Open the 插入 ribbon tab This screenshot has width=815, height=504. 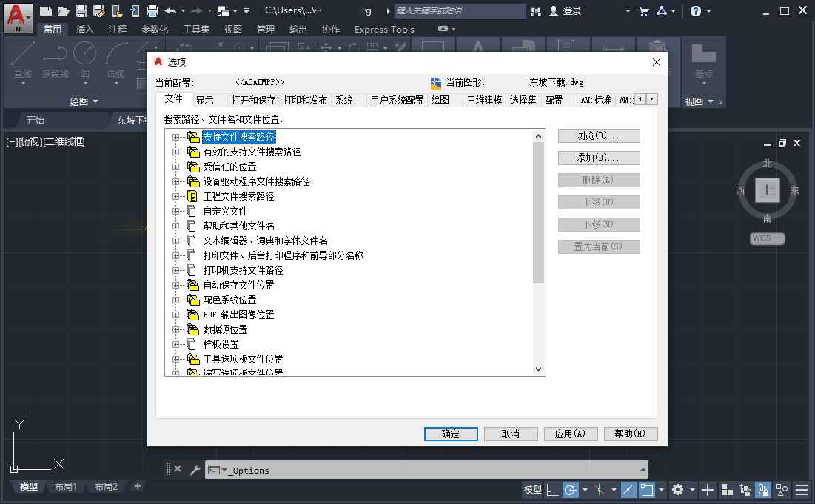pyautogui.click(x=84, y=29)
